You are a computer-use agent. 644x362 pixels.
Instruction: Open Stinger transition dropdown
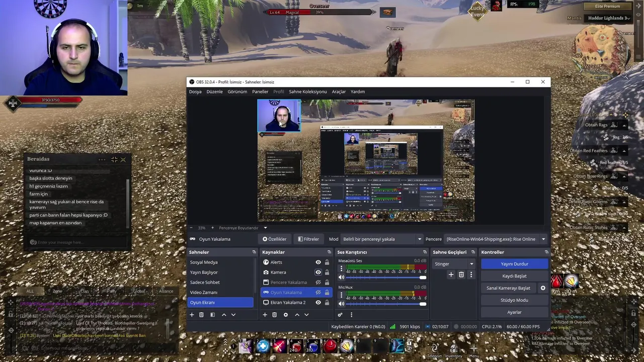pos(454,264)
